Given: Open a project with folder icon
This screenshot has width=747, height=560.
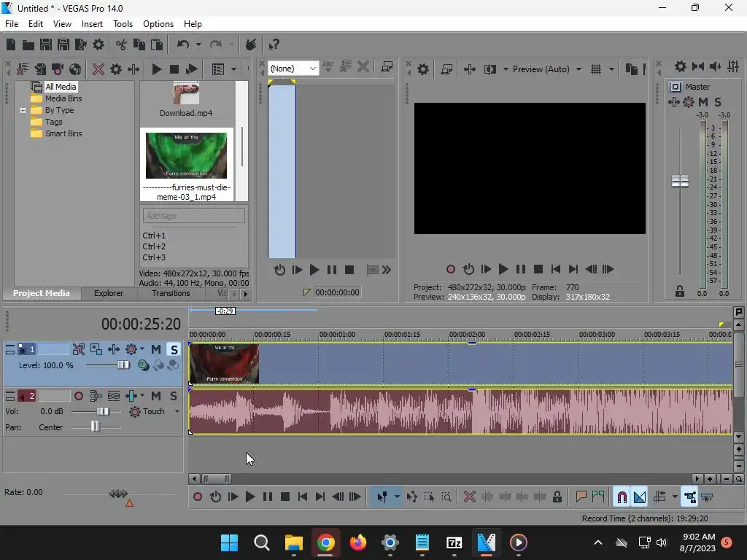Looking at the screenshot, I should tap(28, 44).
